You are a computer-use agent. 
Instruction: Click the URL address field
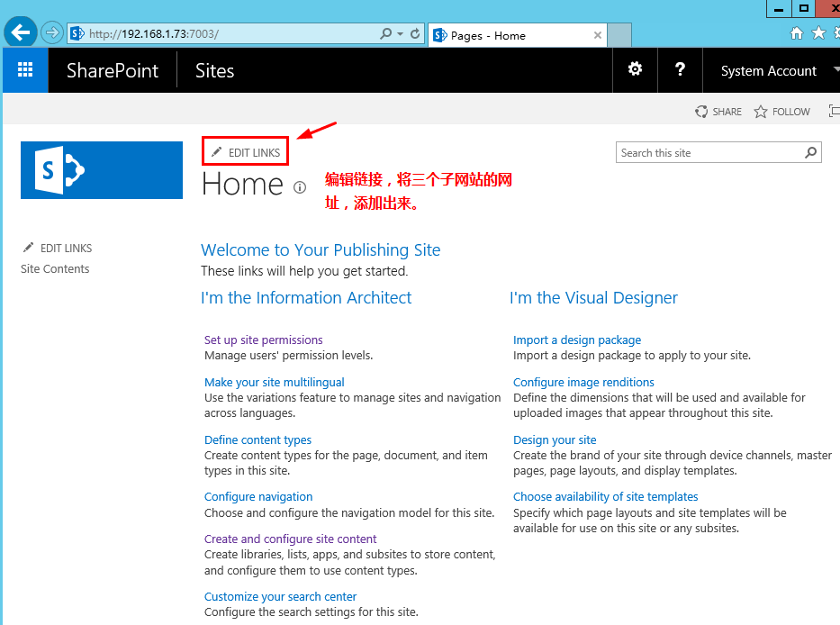click(x=230, y=33)
